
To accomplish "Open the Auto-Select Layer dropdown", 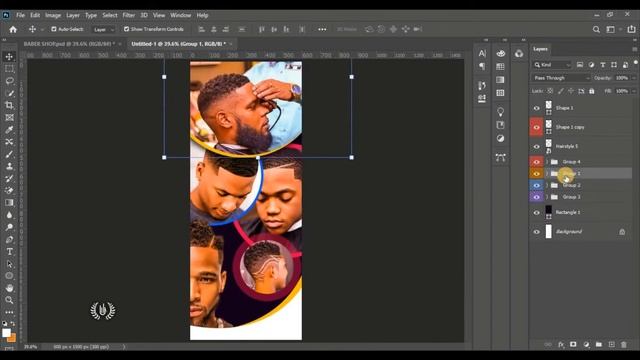I will [x=103, y=29].
